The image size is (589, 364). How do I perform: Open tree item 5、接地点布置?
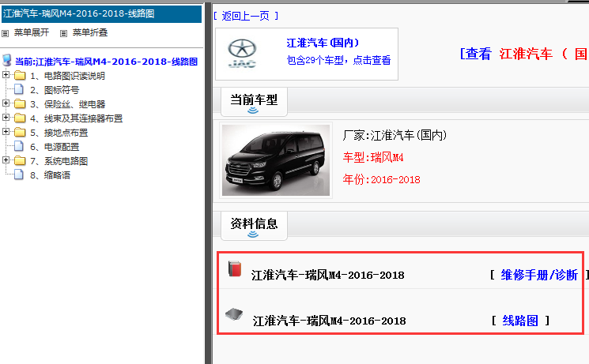tap(59, 133)
